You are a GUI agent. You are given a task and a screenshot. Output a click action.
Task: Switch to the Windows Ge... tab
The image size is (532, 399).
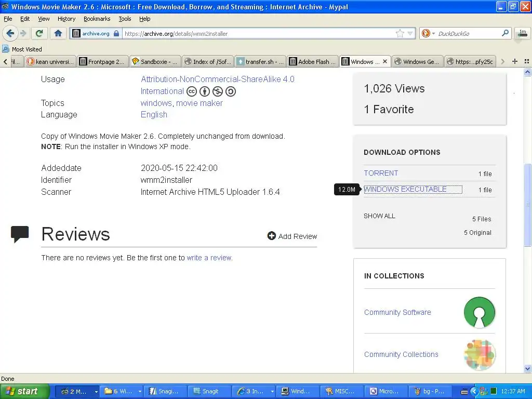[x=418, y=61]
